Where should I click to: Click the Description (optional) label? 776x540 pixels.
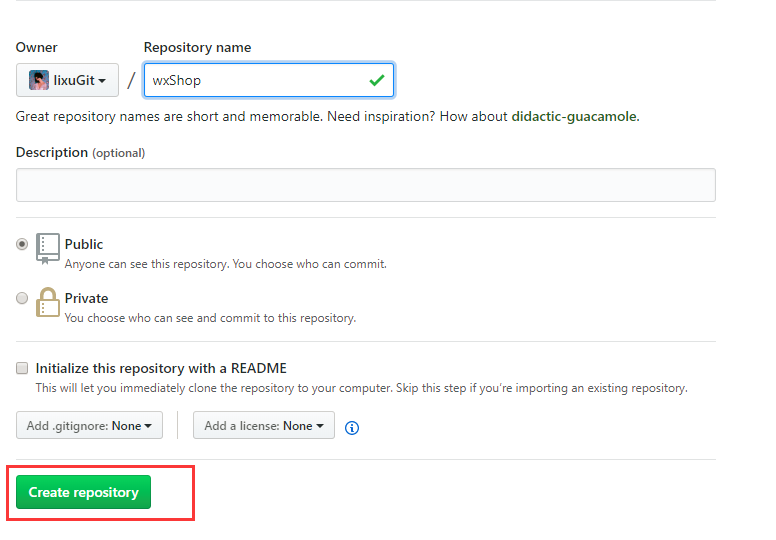click(80, 153)
